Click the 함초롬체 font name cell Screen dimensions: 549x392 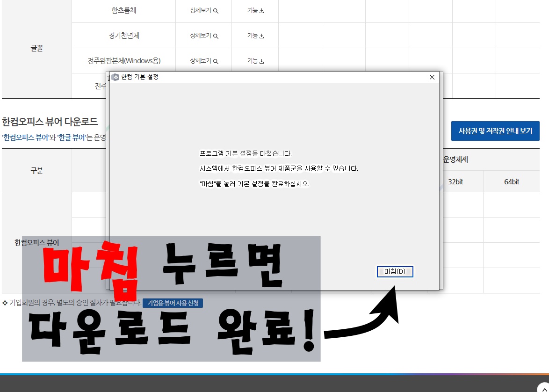(x=123, y=10)
